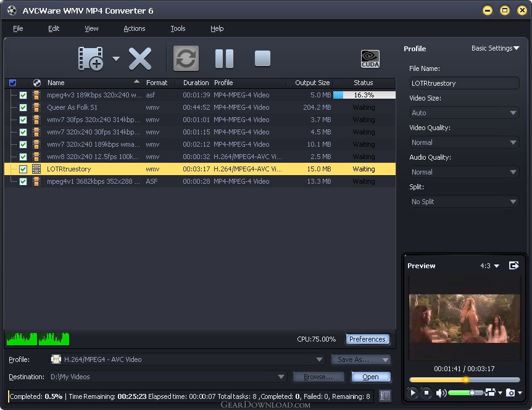Open the Audio Quality dropdown
Viewport: 532px width, 410px height.
464,172
